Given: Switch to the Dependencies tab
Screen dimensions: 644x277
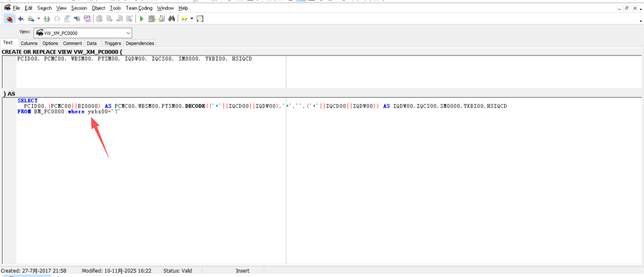Looking at the screenshot, I should coord(140,43).
